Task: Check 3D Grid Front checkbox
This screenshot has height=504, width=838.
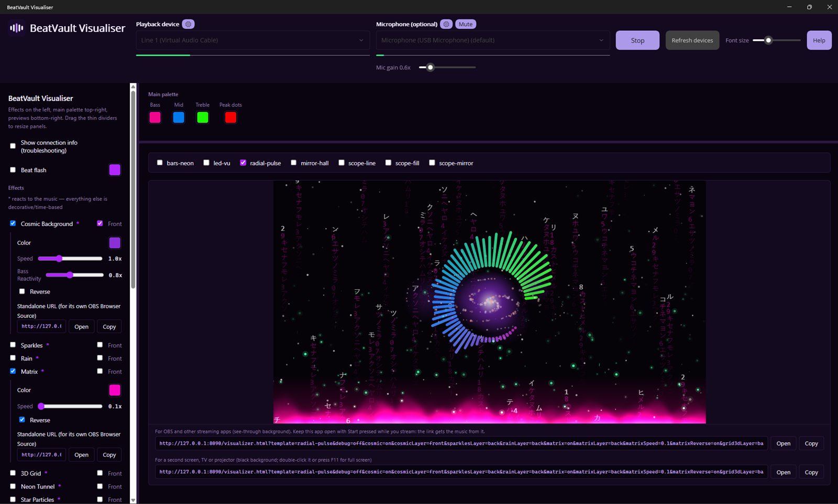Action: tap(100, 473)
